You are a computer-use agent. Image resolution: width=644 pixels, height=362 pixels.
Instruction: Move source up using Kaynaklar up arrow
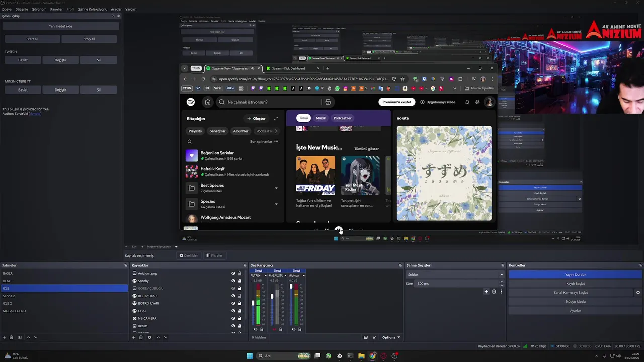tap(158, 337)
